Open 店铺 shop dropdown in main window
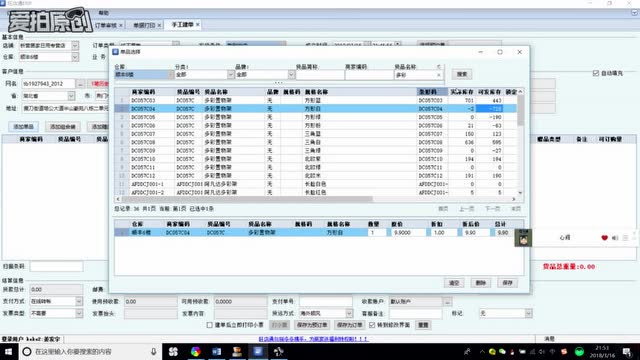The image size is (640, 360). coord(75,46)
